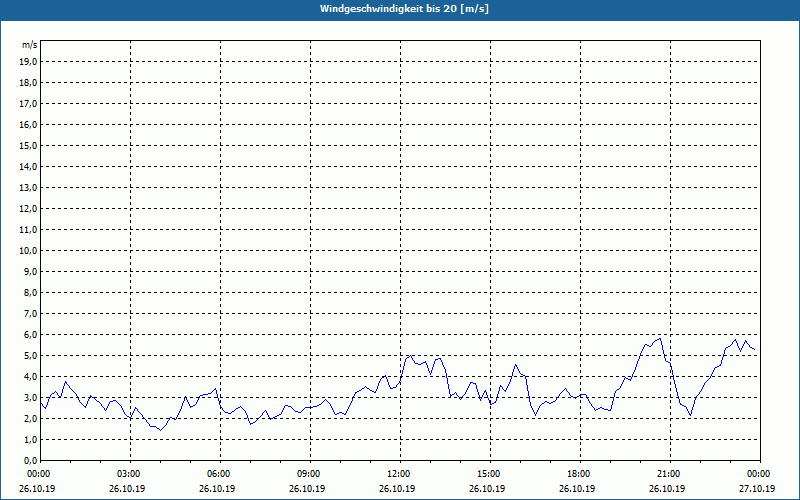Click the '27.10.19' date label
The image size is (800, 500).
pyautogui.click(x=757, y=489)
